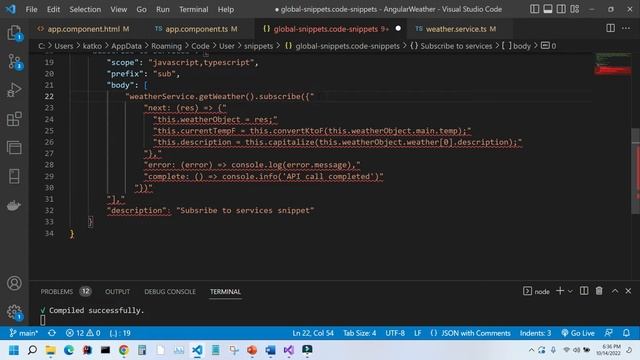Maximize the panel with up chevron

615,291
